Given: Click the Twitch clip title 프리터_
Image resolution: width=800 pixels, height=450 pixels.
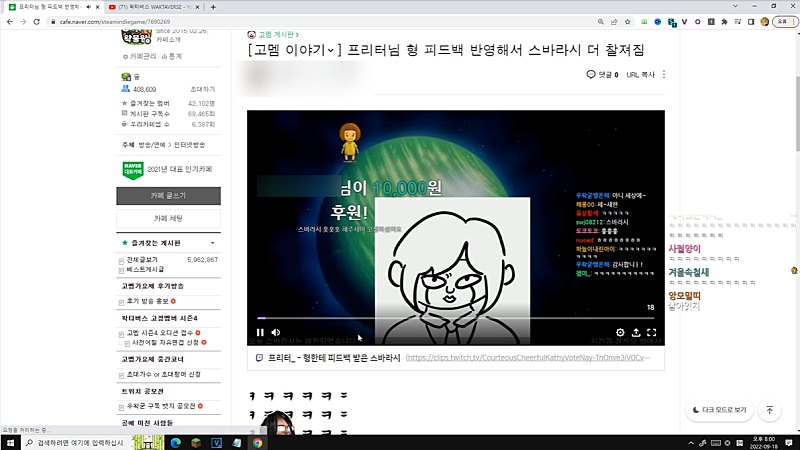Looking at the screenshot, I should pos(334,358).
